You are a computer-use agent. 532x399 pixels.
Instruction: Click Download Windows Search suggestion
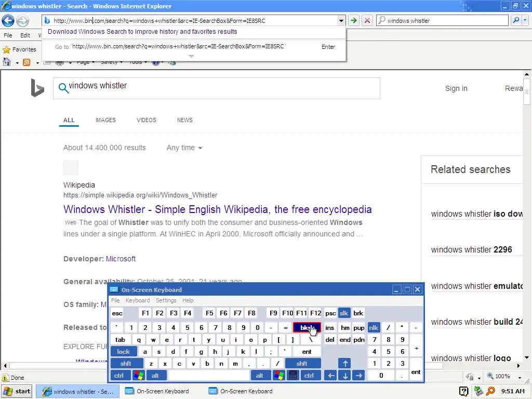142,32
